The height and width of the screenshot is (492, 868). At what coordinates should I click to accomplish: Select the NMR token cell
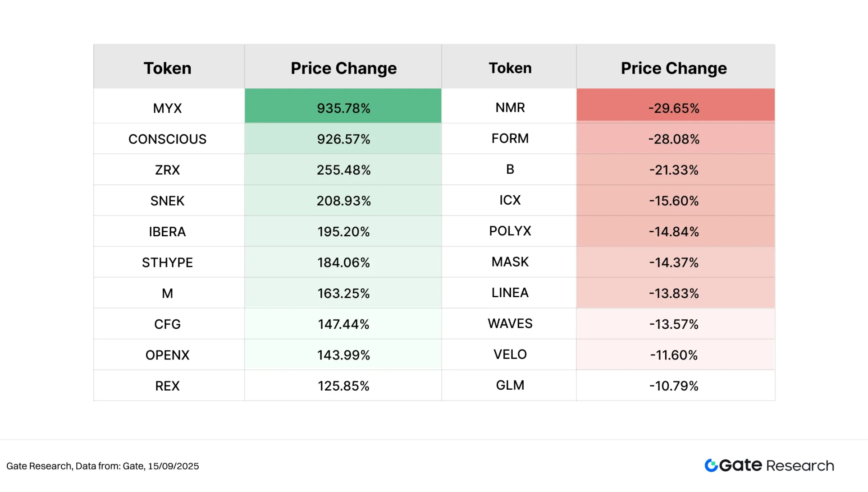[510, 108]
